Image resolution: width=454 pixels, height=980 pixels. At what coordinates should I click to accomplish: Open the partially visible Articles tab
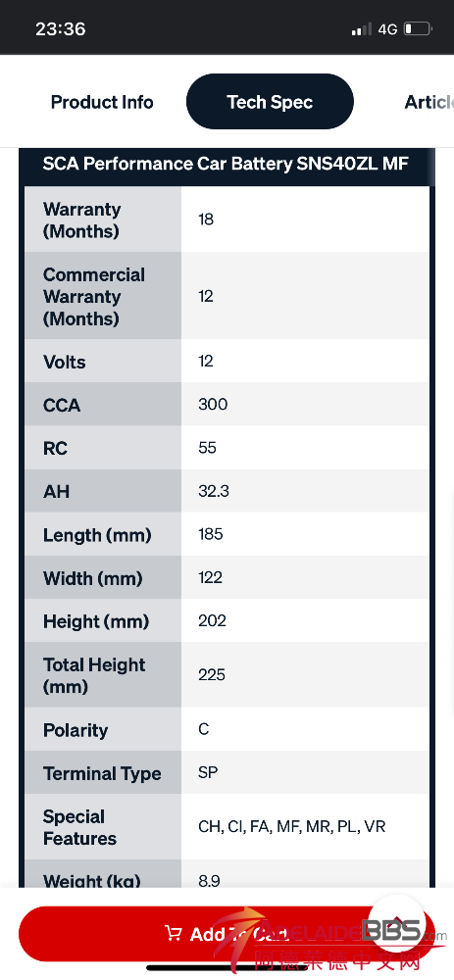(x=429, y=102)
